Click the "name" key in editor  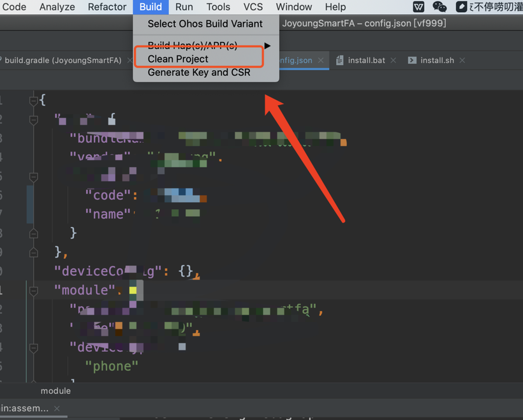tap(108, 214)
